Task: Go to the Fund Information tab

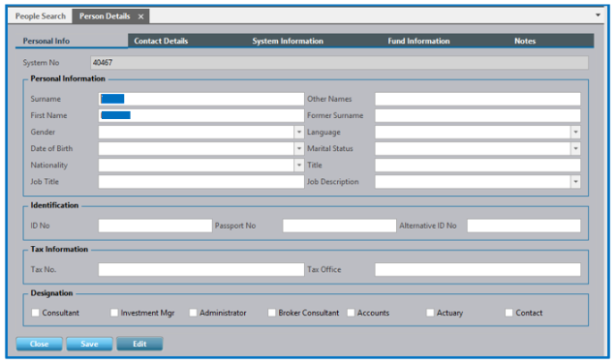Action: pyautogui.click(x=418, y=41)
